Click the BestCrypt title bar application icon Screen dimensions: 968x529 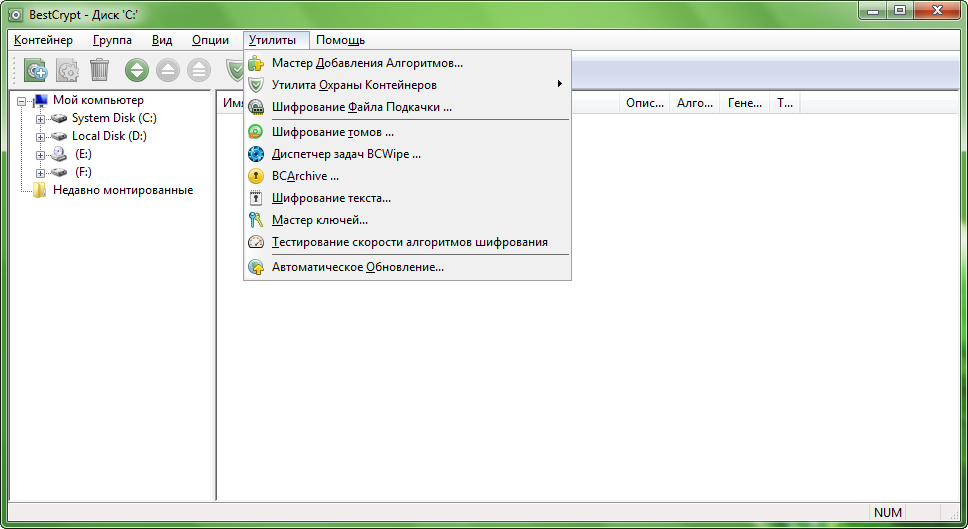15,14
